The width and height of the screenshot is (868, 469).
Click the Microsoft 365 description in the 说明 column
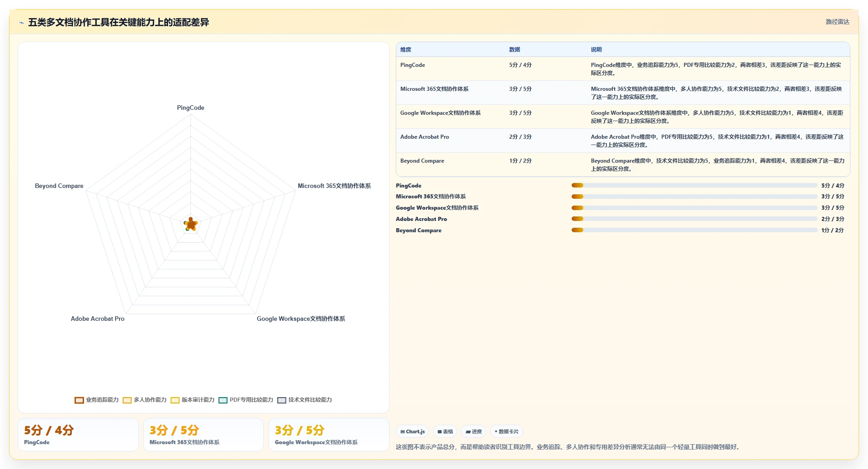(x=717, y=93)
